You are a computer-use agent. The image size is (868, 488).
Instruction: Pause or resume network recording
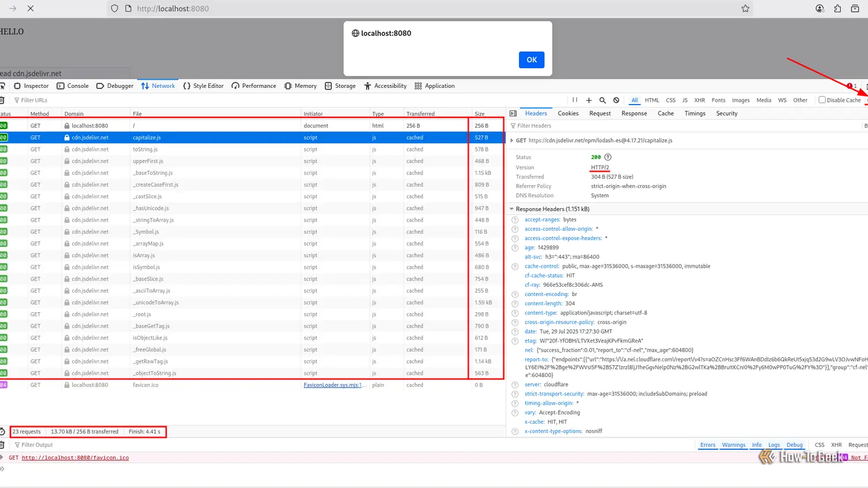[575, 100]
